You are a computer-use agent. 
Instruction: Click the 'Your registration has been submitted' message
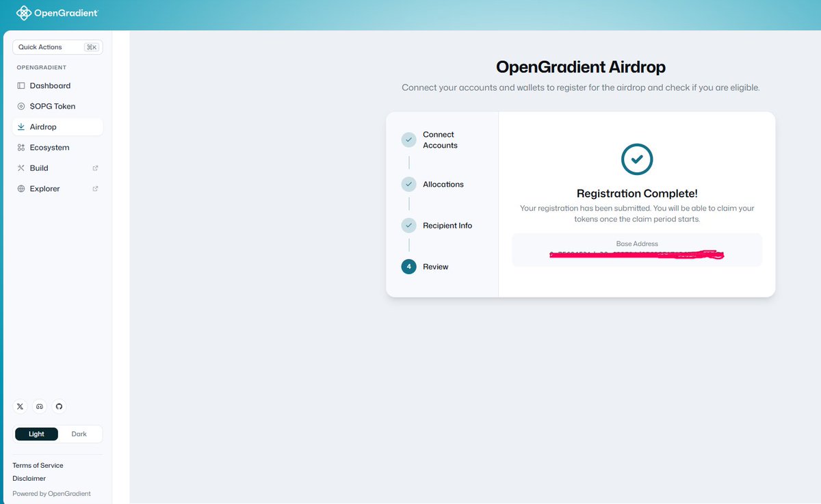(x=637, y=213)
